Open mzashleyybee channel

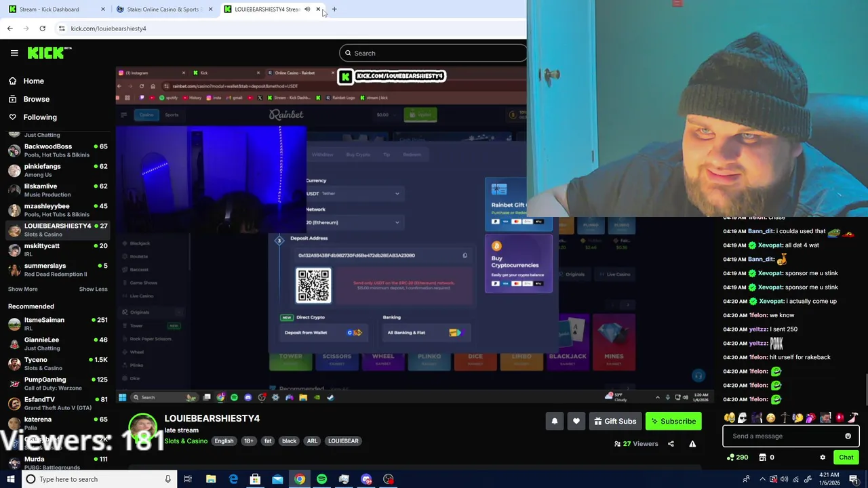[x=57, y=209]
